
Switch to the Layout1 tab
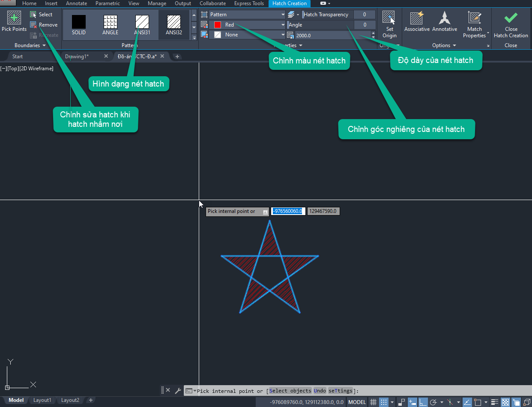pos(42,400)
